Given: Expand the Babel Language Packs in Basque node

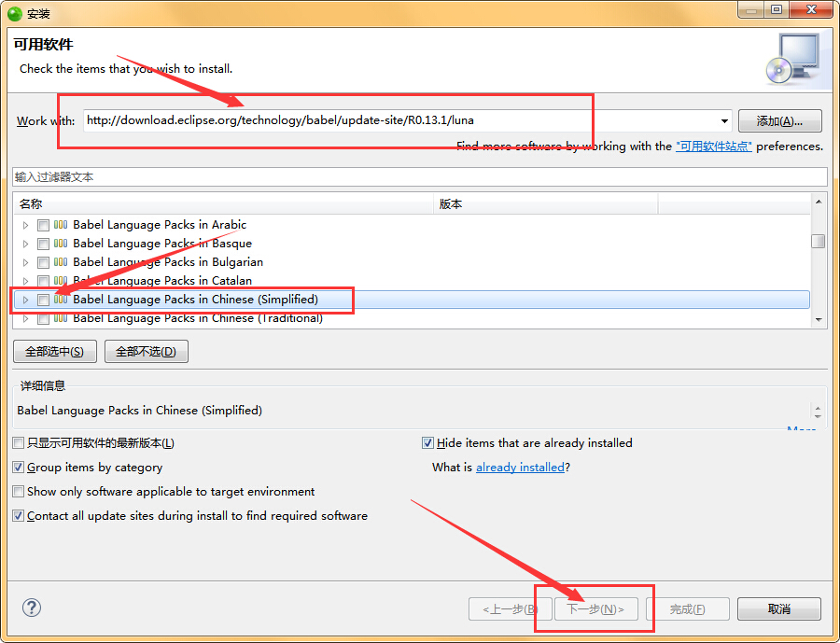Looking at the screenshot, I should coord(26,244).
